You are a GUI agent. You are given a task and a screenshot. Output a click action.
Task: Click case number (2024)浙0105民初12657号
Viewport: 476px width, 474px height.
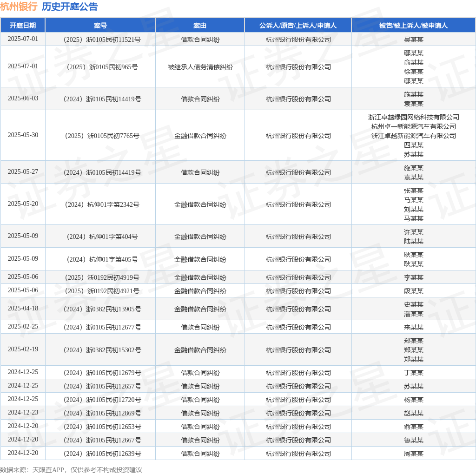[x=102, y=386]
